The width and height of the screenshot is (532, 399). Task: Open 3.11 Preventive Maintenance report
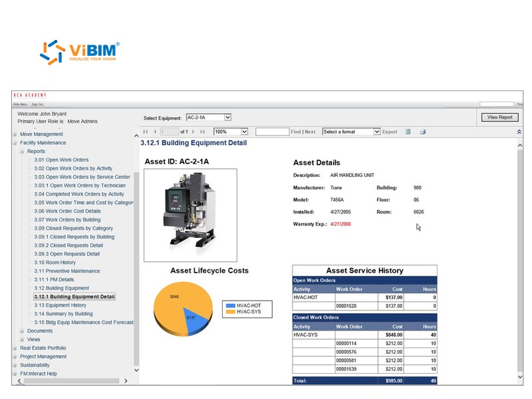pyautogui.click(x=67, y=271)
